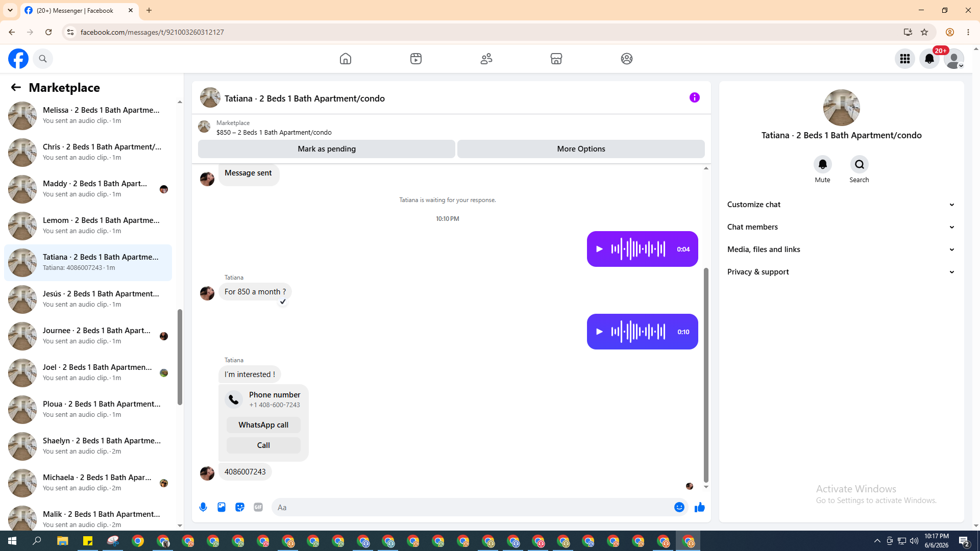
Task: Open Shaelyn's apartment conversation
Action: (88, 446)
